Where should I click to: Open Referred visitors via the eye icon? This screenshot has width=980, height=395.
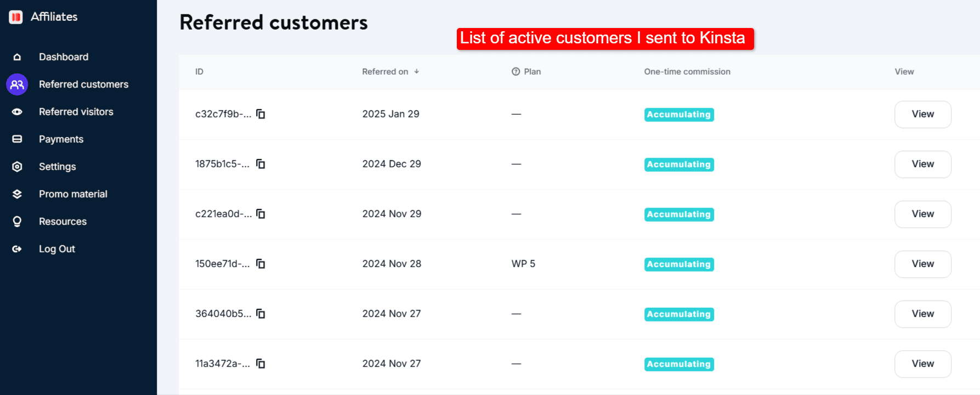click(17, 111)
